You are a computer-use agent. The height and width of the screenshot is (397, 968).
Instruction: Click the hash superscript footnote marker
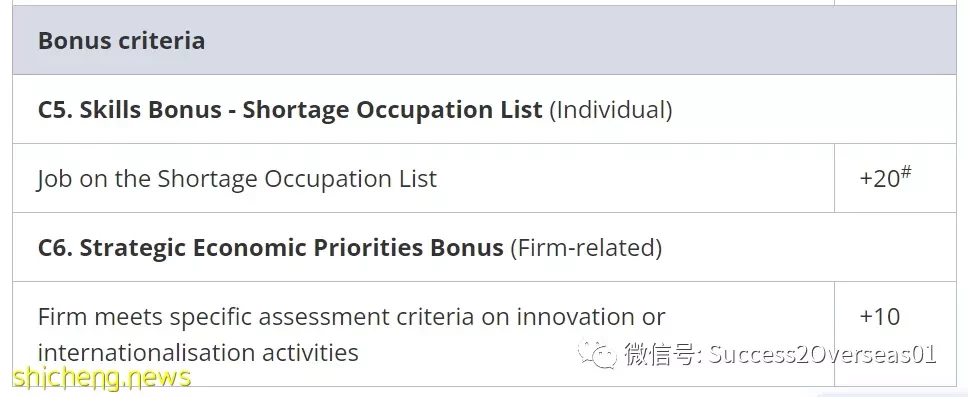tap(906, 172)
